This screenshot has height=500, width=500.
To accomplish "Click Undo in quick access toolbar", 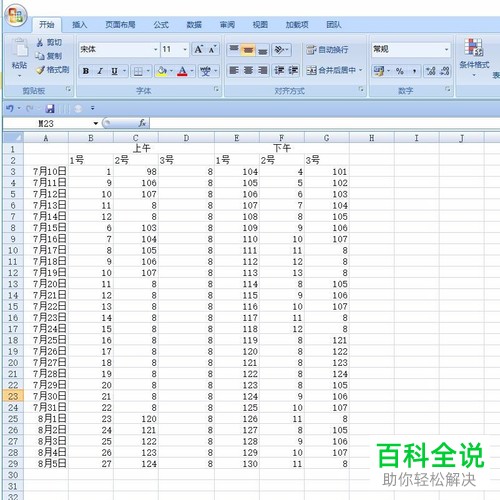I will pos(10,108).
